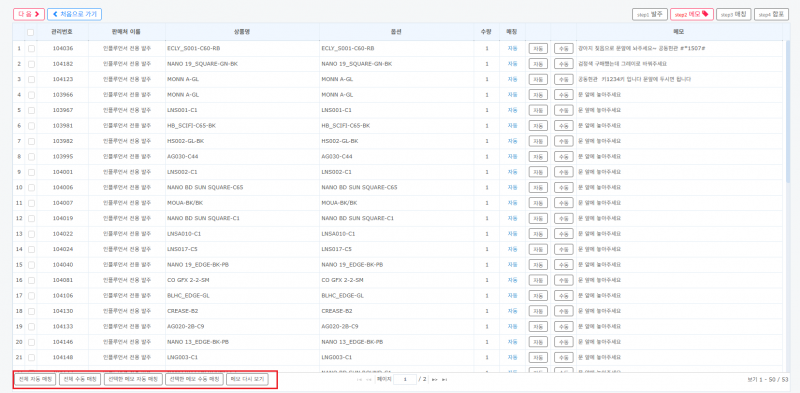Click the 선택한 메모 수동 매칭 button
The image size is (800, 393).
pos(194,380)
